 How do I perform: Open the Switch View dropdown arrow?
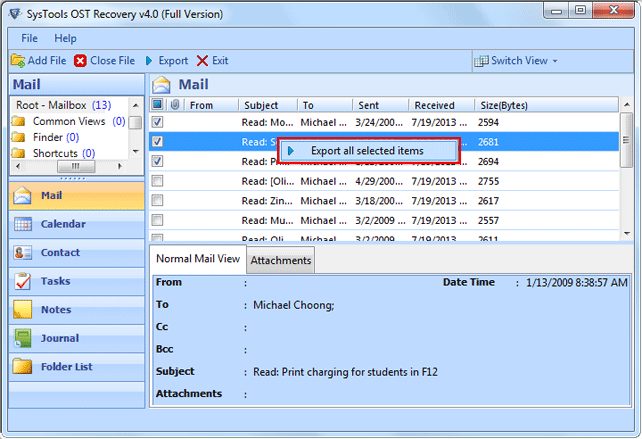coord(555,61)
